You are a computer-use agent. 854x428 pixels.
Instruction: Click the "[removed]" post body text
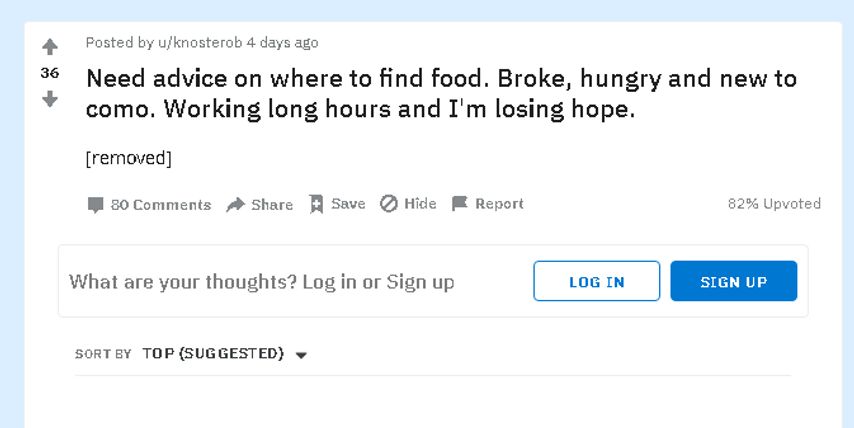[x=129, y=158]
